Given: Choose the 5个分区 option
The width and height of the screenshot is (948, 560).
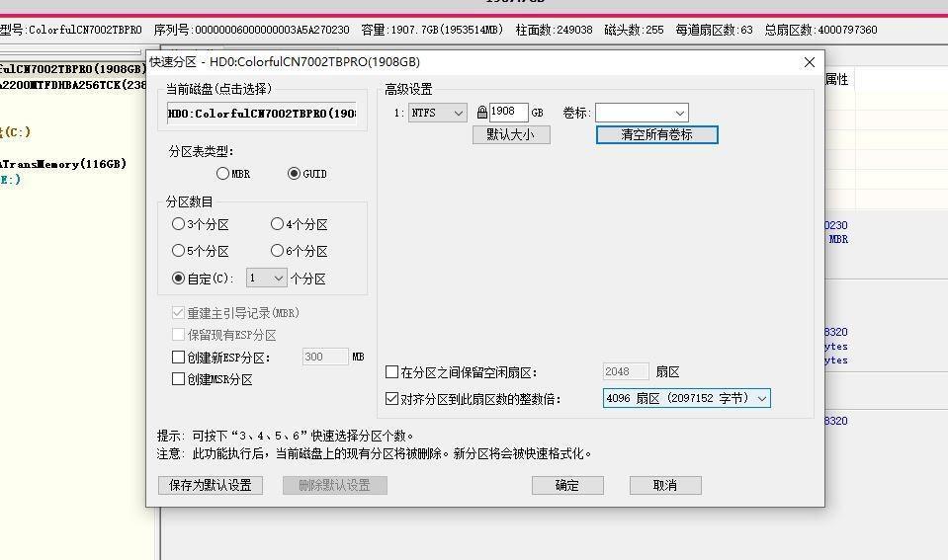Looking at the screenshot, I should tap(178, 250).
